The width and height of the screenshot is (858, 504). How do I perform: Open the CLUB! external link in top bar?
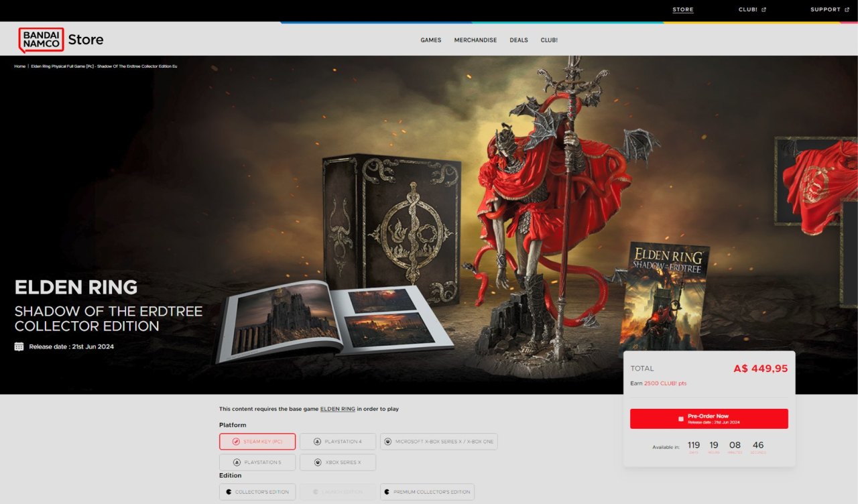click(752, 9)
